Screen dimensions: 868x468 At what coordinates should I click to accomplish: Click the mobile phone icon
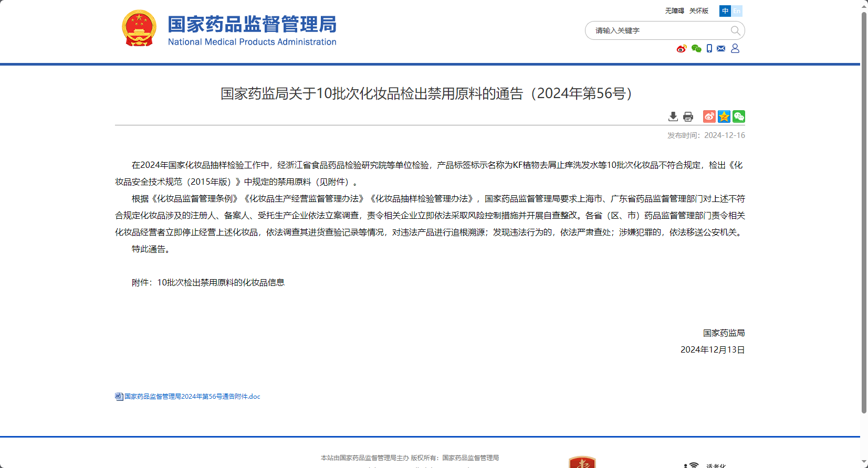[x=709, y=49]
